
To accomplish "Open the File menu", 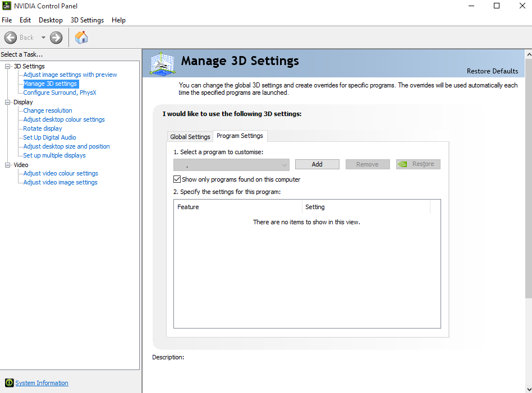I will [7, 20].
